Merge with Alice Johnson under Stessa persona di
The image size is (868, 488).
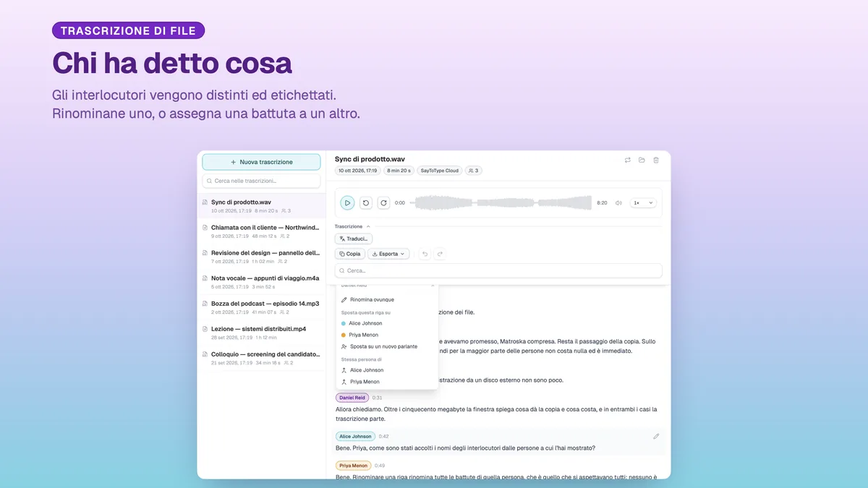click(x=387, y=370)
